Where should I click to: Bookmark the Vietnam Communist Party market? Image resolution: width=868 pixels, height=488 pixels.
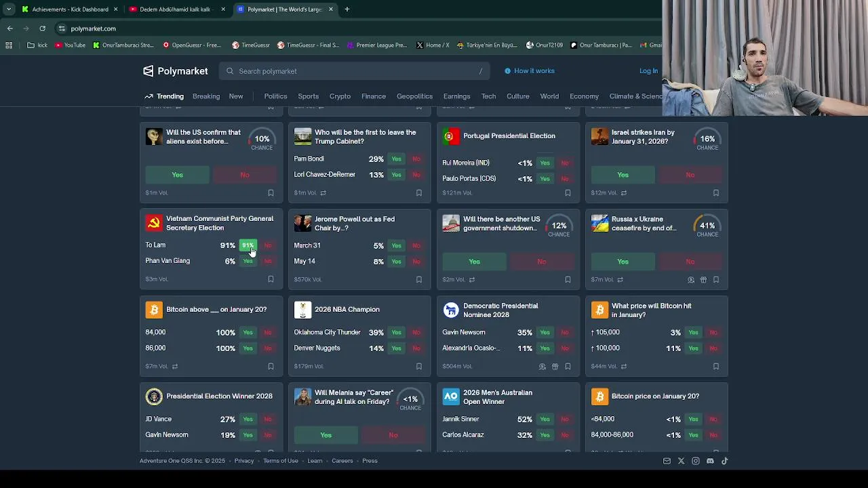(271, 279)
